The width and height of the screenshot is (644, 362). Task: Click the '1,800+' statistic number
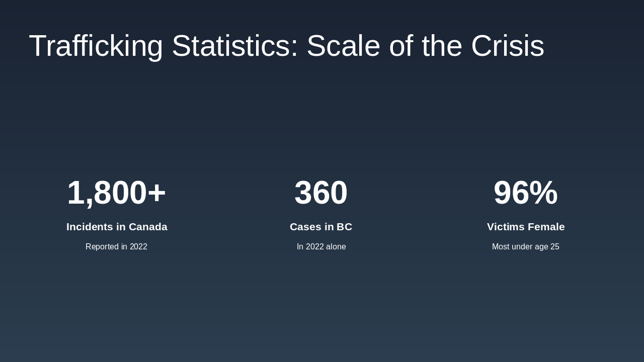point(116,193)
